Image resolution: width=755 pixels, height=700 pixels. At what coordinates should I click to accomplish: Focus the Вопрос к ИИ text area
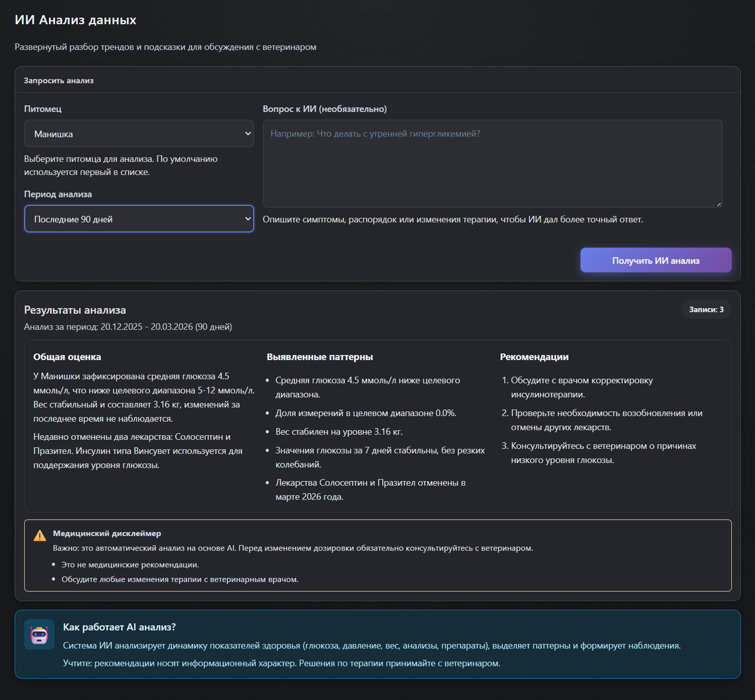[492, 164]
